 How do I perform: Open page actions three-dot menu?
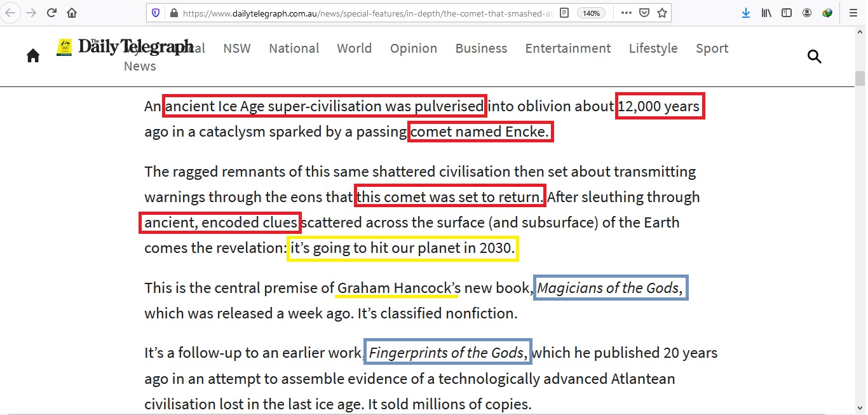(626, 13)
